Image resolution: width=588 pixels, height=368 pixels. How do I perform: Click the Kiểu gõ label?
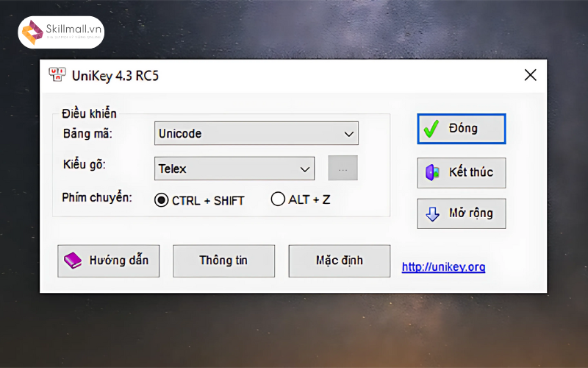tap(85, 165)
